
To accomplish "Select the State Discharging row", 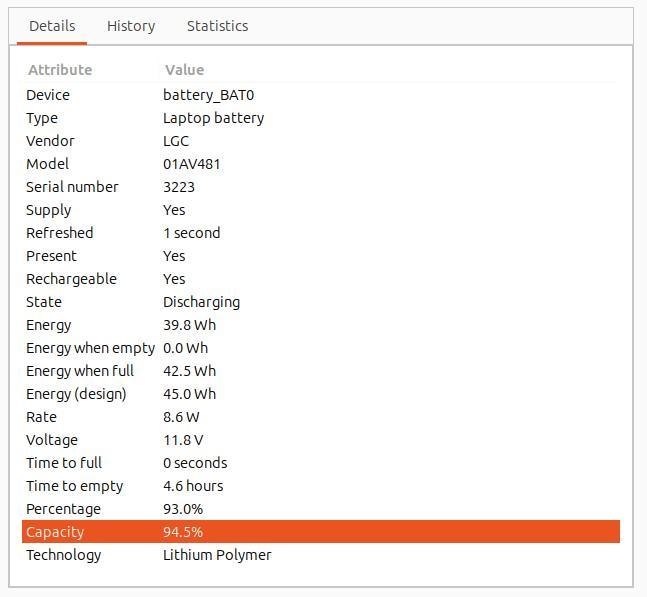I will pos(321,302).
